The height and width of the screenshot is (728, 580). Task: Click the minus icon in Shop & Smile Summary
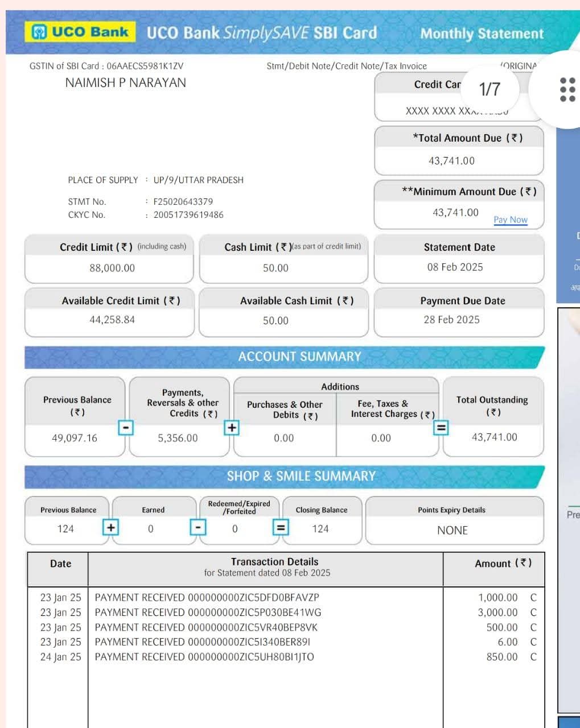coord(198,528)
